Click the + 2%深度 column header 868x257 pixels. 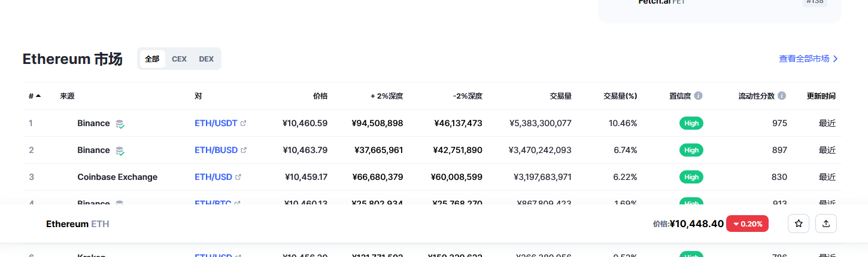pos(387,96)
